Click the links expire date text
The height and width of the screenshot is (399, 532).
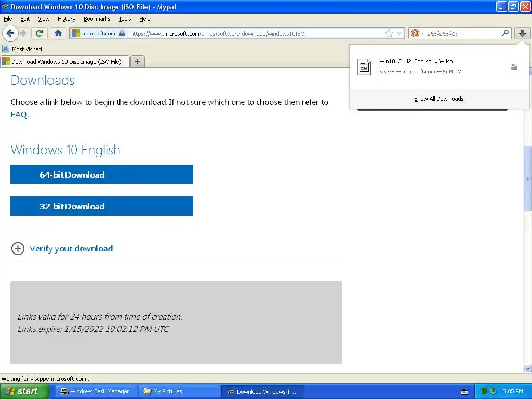point(94,329)
